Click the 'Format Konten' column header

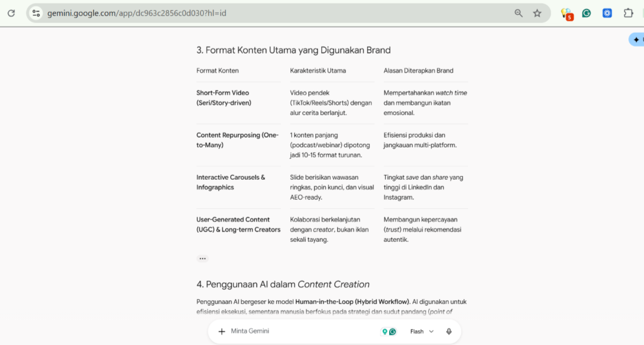tap(218, 71)
